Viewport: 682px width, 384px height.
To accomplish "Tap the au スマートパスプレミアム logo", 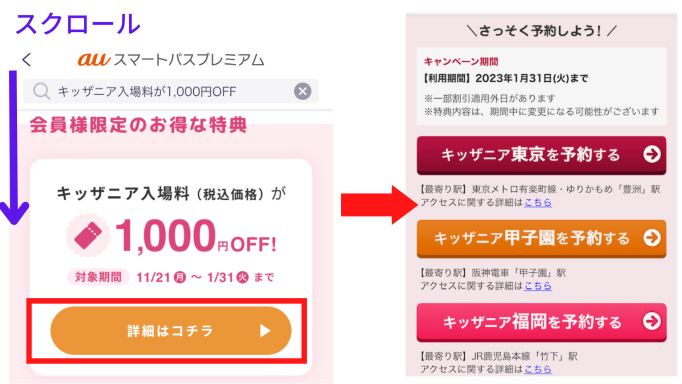I will (x=171, y=60).
